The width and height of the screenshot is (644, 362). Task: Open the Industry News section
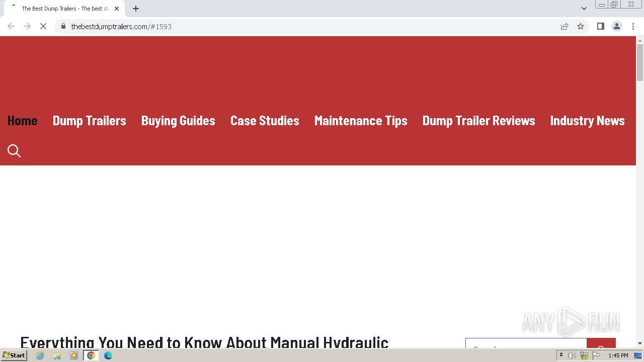click(588, 121)
